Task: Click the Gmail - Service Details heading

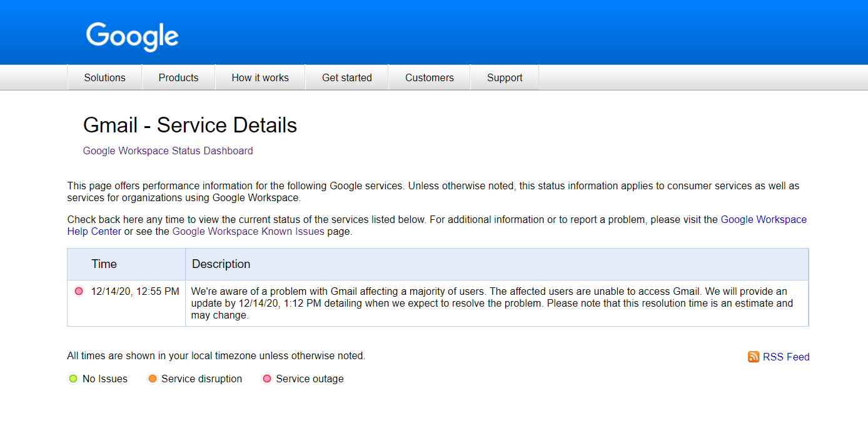Action: pyautogui.click(x=190, y=126)
